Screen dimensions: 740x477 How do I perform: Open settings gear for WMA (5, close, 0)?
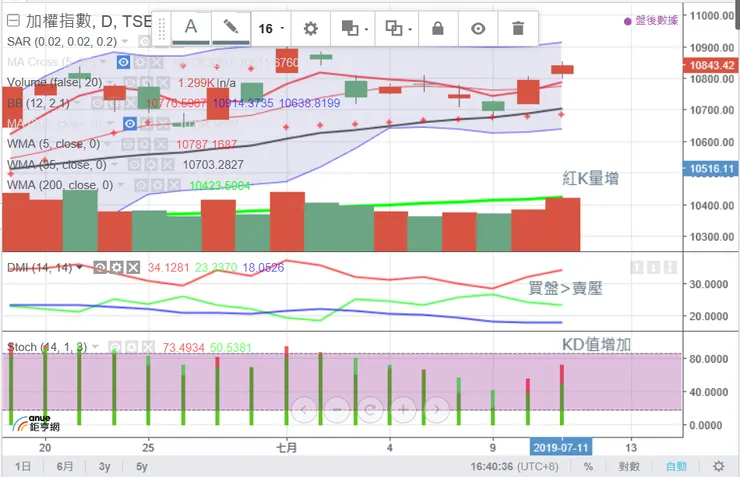coord(144,144)
